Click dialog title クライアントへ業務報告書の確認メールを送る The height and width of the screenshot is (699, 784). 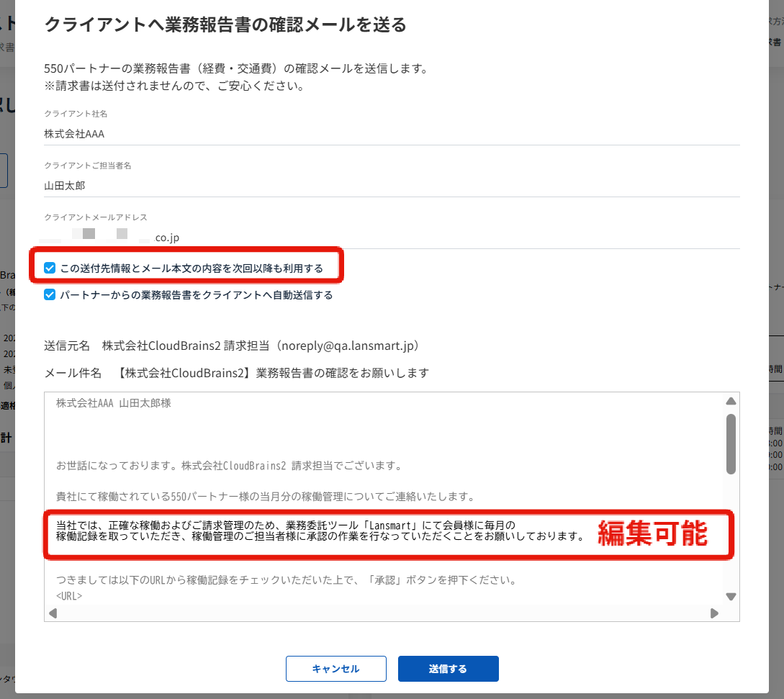tap(225, 24)
